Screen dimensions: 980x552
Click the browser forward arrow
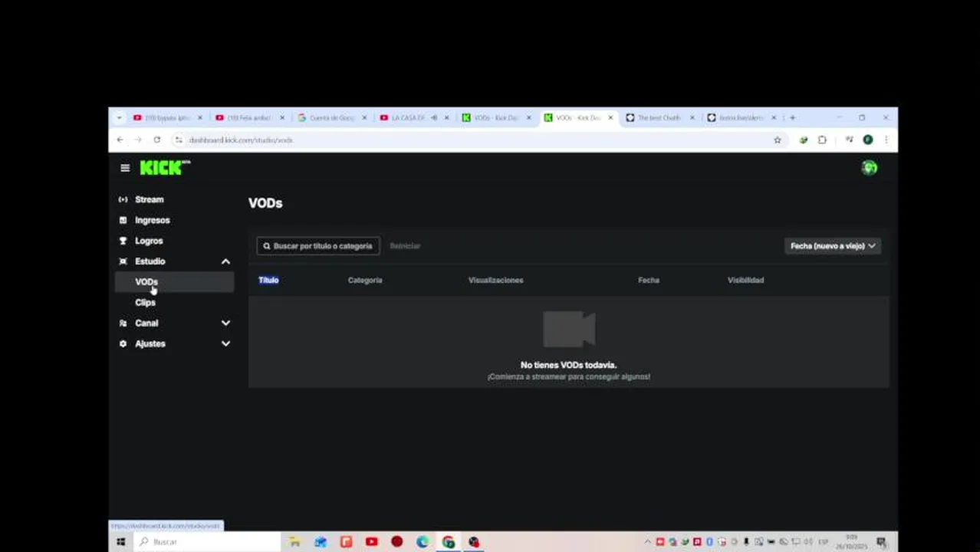coord(138,140)
